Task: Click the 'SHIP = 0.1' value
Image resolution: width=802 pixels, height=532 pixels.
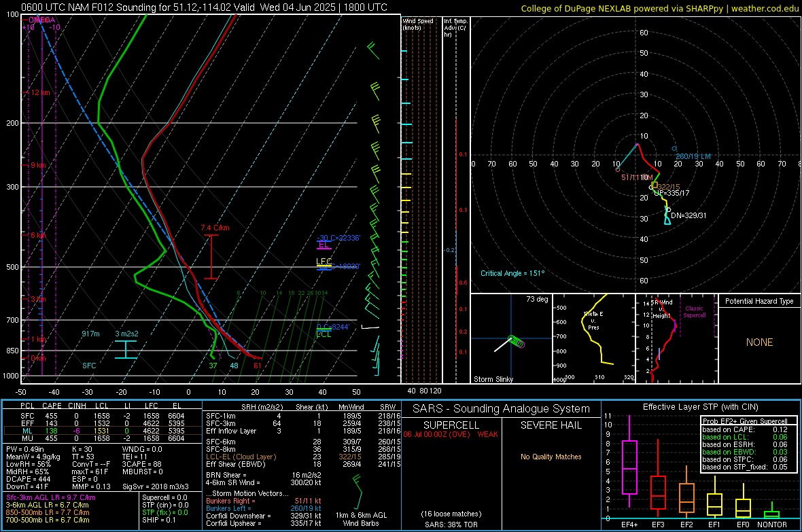Action: (159, 520)
